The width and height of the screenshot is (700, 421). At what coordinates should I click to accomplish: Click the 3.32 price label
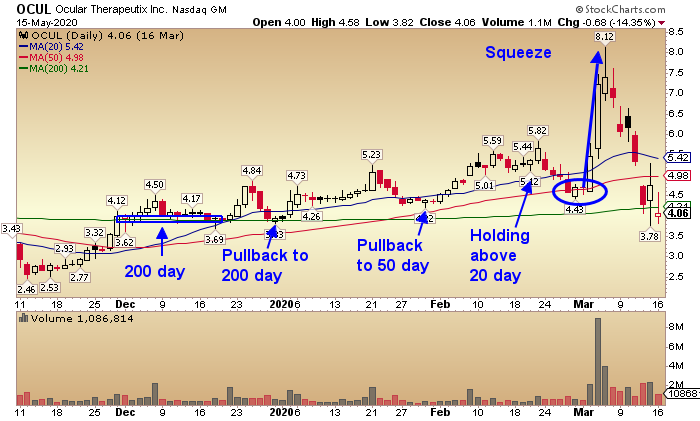click(x=94, y=233)
